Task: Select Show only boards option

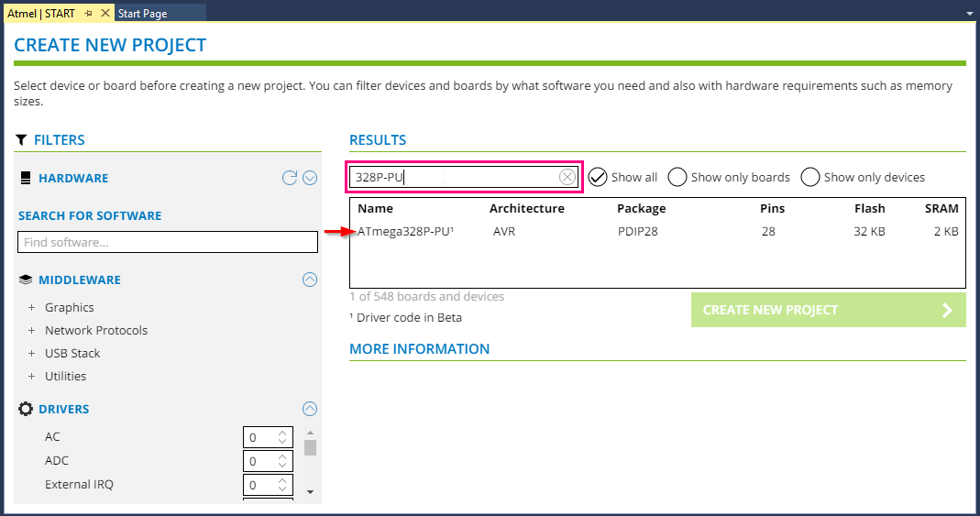Action: [x=729, y=178]
